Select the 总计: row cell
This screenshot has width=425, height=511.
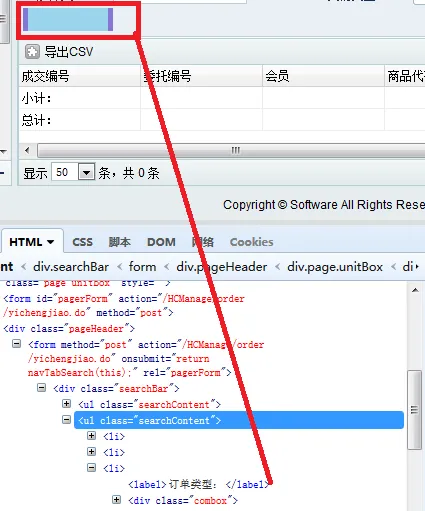79,120
